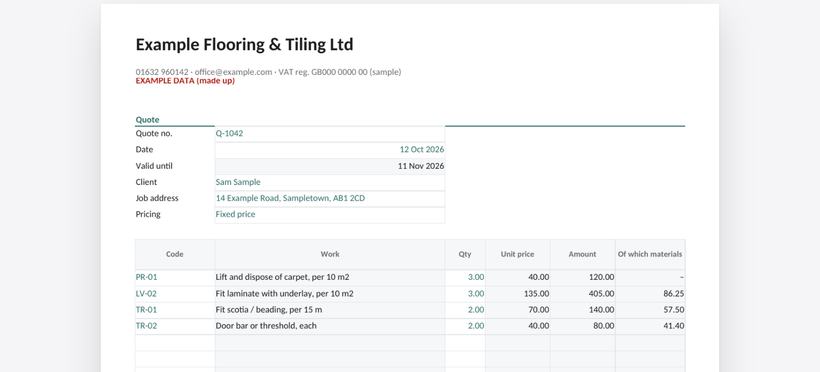Image resolution: width=820 pixels, height=372 pixels.
Task: Select the quantity 3.00 in the PR-01 row
Action: click(465, 277)
